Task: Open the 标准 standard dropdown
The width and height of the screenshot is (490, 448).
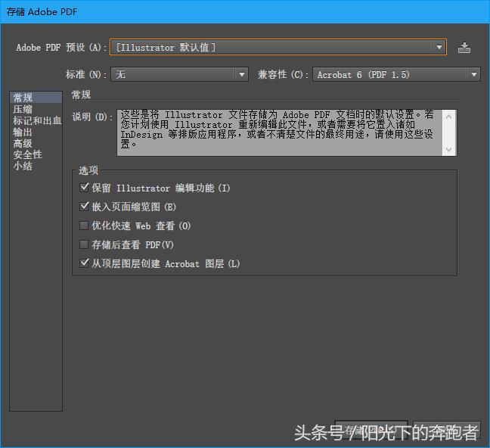Action: point(179,74)
